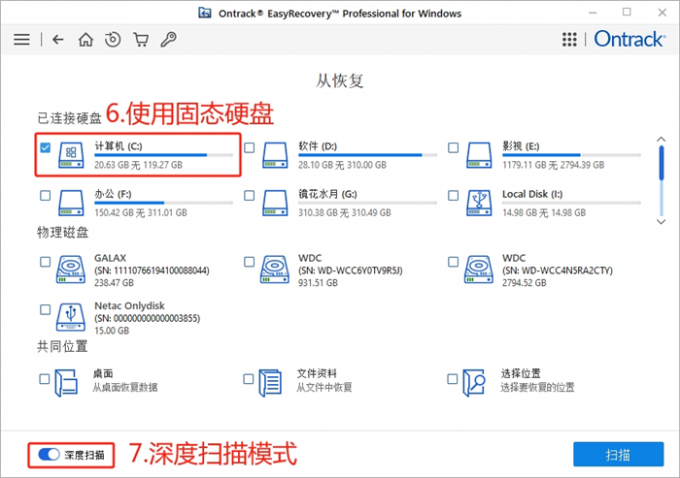Click the SN: WD-WCC4N5RA2CTY text
Screen dimensions: 680x478
coord(557,270)
